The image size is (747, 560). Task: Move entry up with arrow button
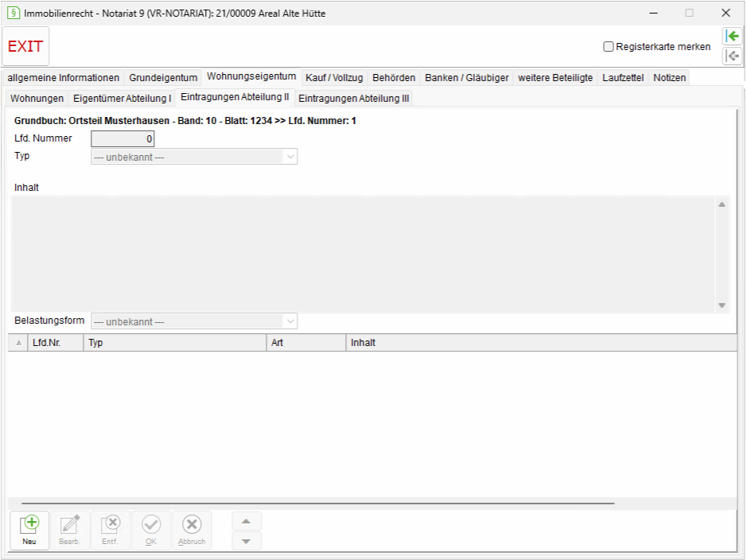[247, 522]
